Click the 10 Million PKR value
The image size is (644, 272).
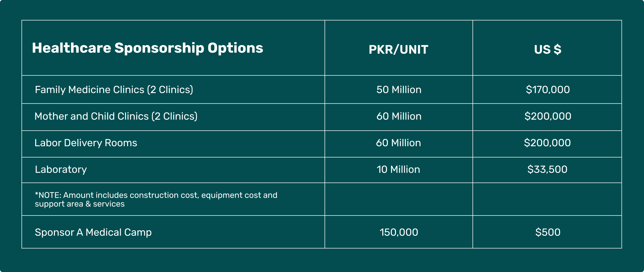[398, 170]
